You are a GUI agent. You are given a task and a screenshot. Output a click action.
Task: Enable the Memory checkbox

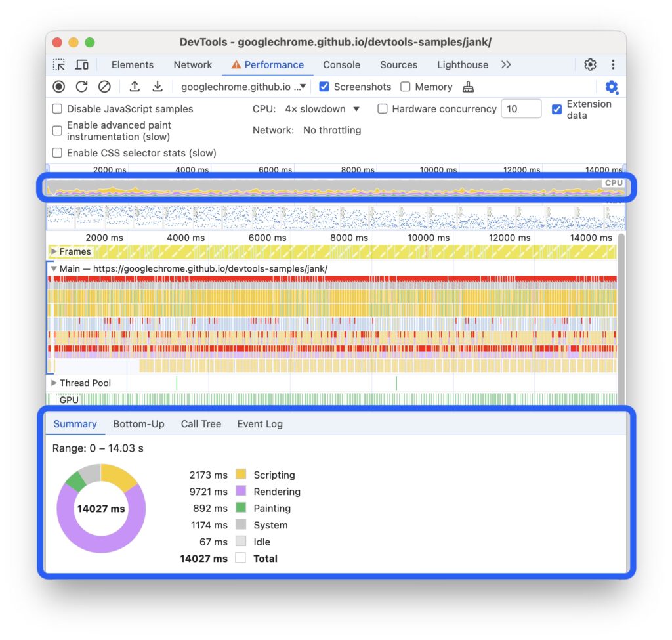tap(406, 87)
